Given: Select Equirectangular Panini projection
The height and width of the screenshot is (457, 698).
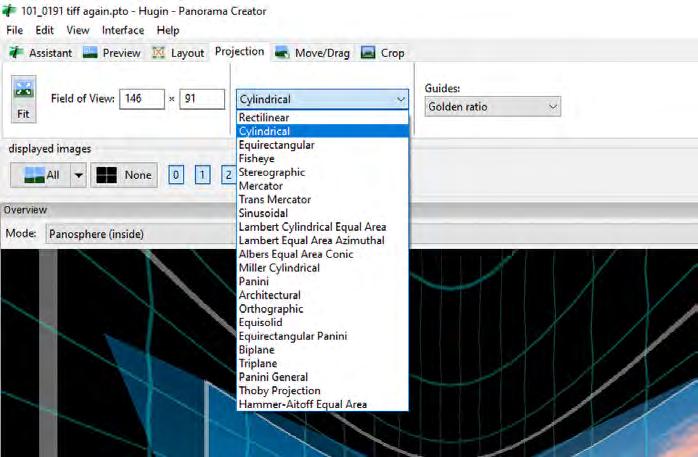Looking at the screenshot, I should [322, 336].
